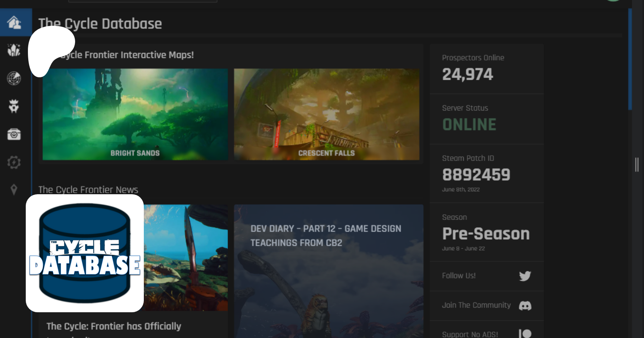
Task: Click the side panel resize handle
Action: click(x=637, y=165)
